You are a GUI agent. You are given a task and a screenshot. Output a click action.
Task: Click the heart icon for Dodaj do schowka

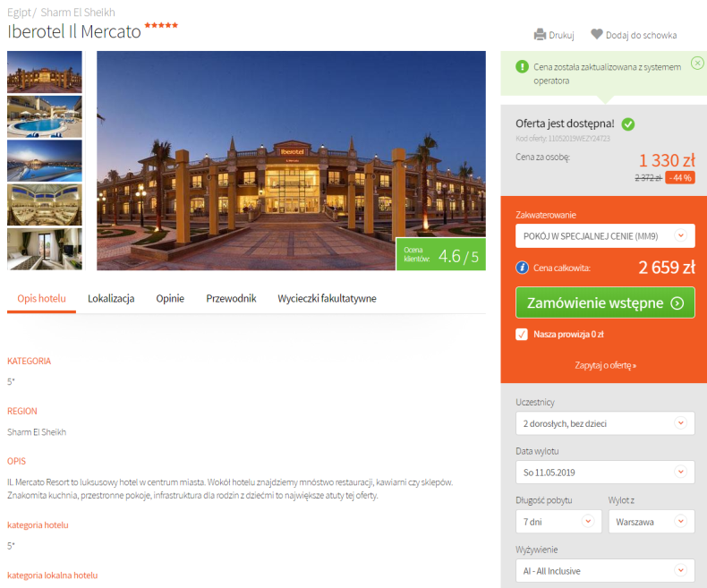(x=597, y=34)
